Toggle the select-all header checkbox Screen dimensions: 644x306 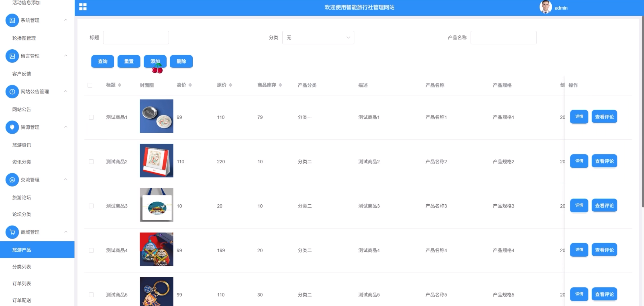pos(90,85)
